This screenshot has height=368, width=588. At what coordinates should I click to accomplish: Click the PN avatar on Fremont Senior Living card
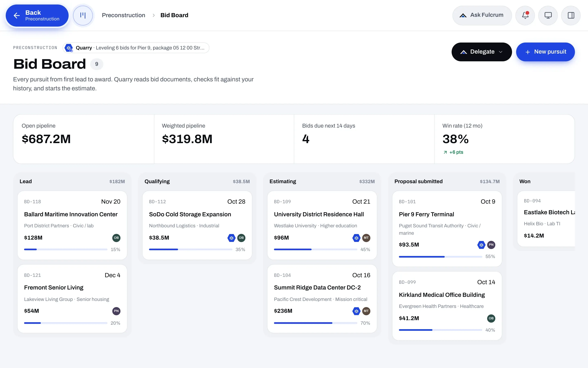coord(116,311)
